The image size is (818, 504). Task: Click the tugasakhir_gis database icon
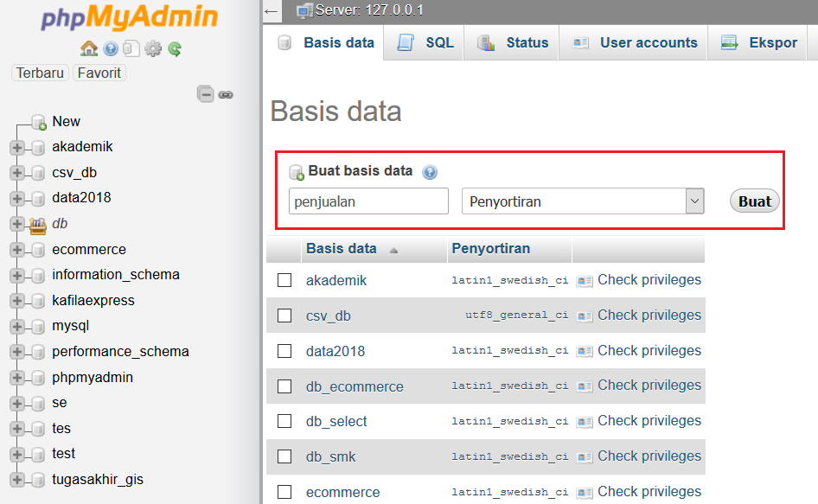(37, 481)
